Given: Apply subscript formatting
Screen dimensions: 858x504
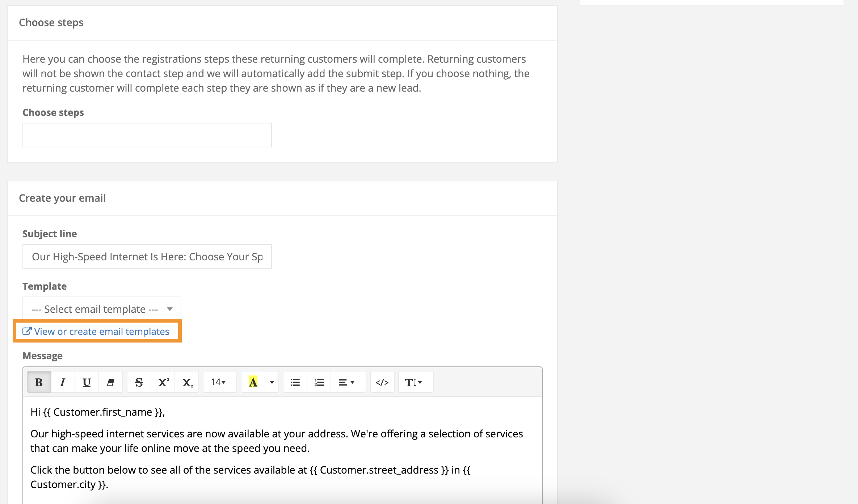Looking at the screenshot, I should pyautogui.click(x=187, y=382).
